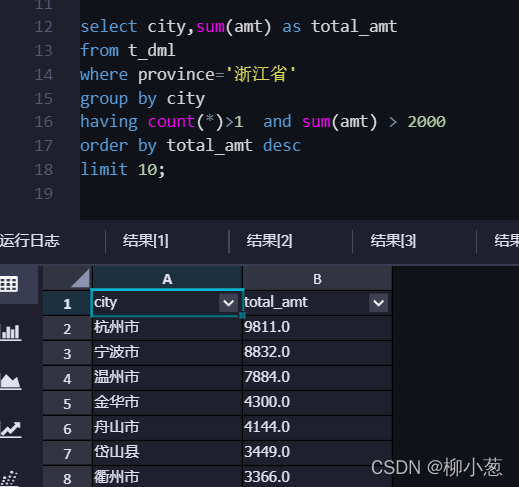Switch to area chart view icon

click(x=11, y=381)
